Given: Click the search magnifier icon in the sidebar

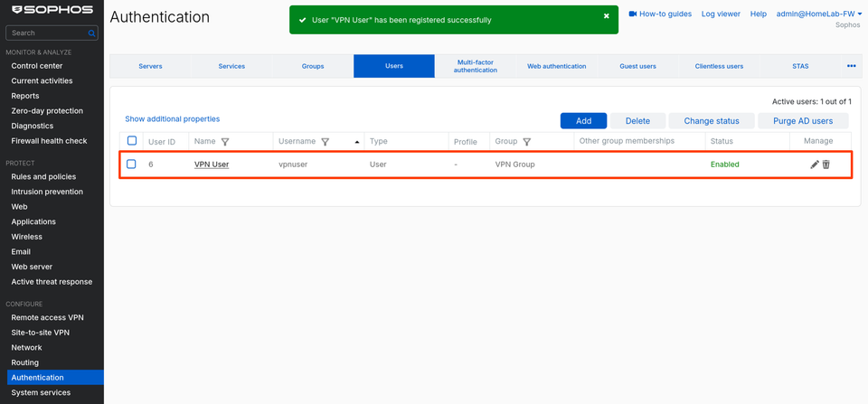Looking at the screenshot, I should point(91,33).
